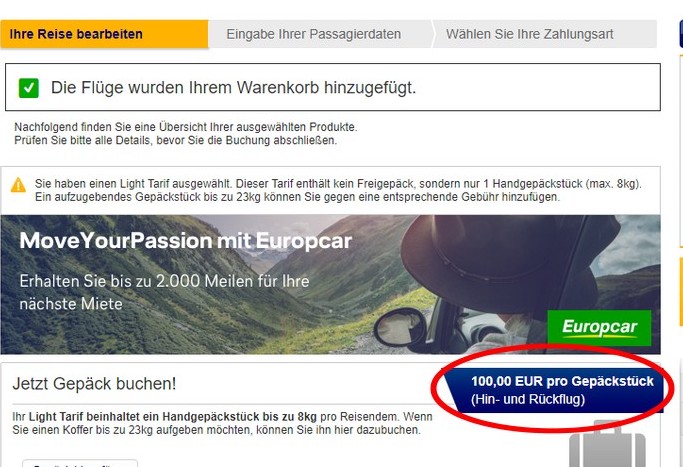Click the gray suitcase luggage icon
The width and height of the screenshot is (683, 467).
click(x=607, y=444)
